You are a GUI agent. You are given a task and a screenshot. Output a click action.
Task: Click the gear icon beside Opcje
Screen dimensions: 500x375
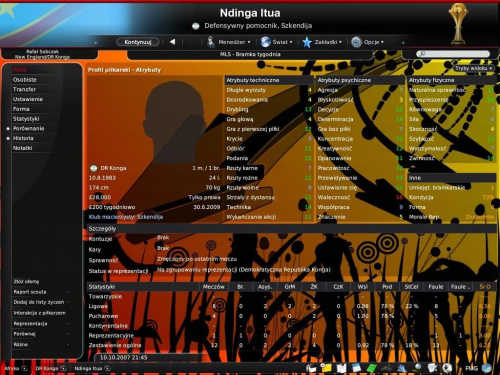(356, 42)
